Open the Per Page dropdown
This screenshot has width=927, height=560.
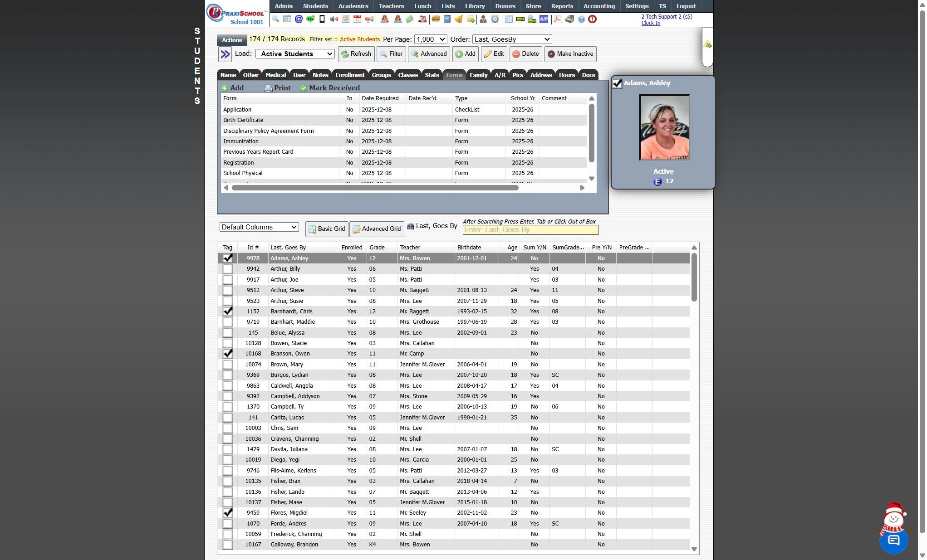tap(430, 39)
